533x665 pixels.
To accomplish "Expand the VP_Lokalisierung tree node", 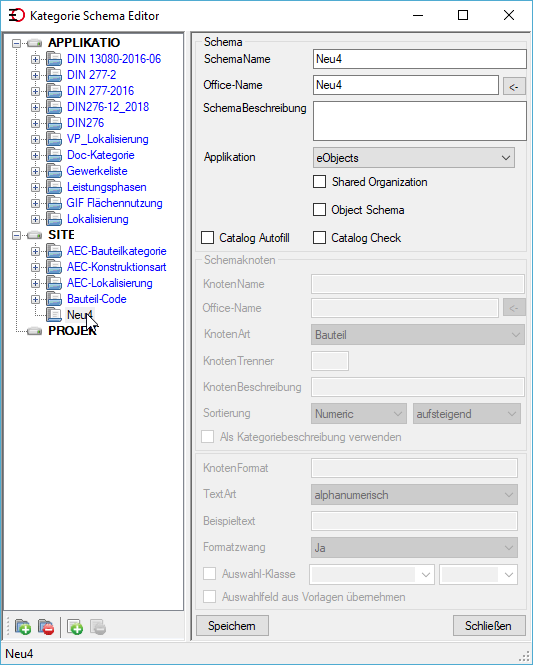I will click(35, 139).
